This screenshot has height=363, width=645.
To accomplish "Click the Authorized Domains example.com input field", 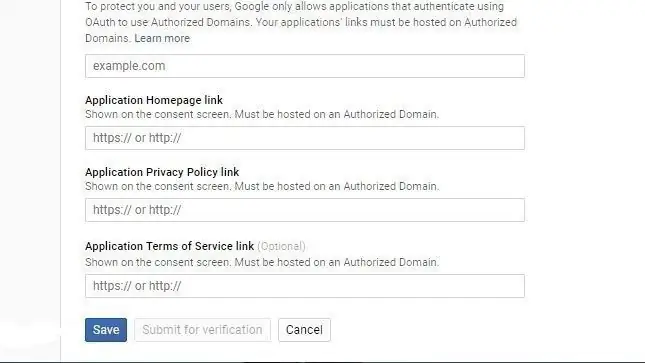I will (x=305, y=66).
